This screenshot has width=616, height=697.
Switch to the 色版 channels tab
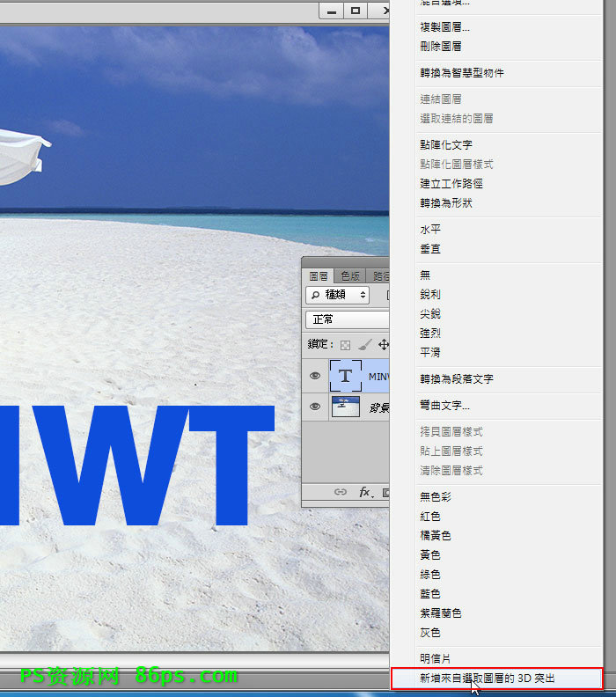point(350,275)
